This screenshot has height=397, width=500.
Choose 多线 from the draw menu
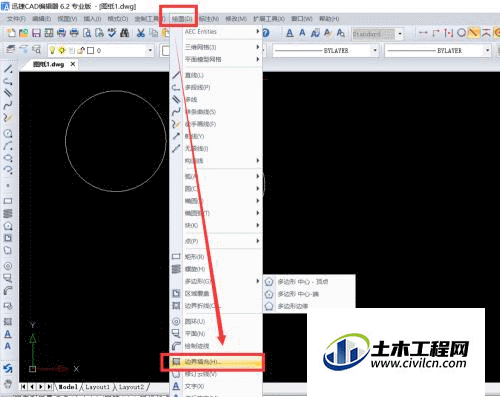click(216, 99)
